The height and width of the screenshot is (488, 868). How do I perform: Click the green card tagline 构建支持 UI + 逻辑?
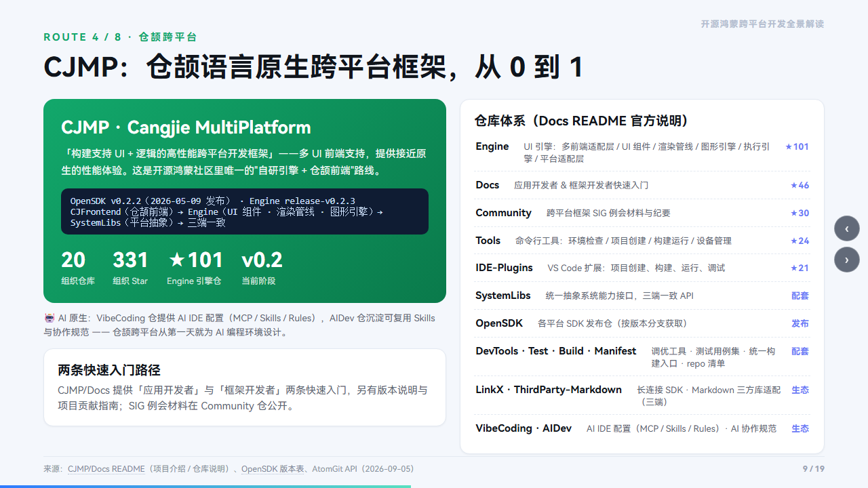point(244,162)
